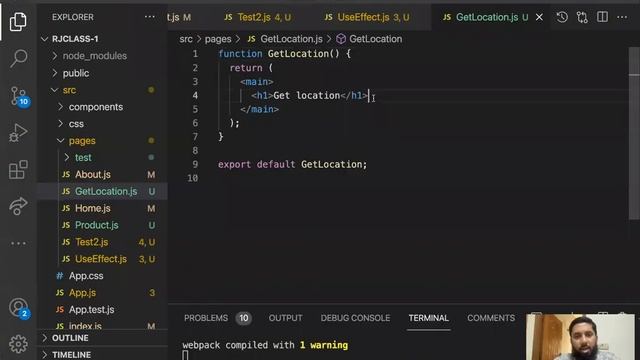Open the Extensions view
This screenshot has height=360, width=640.
18,169
